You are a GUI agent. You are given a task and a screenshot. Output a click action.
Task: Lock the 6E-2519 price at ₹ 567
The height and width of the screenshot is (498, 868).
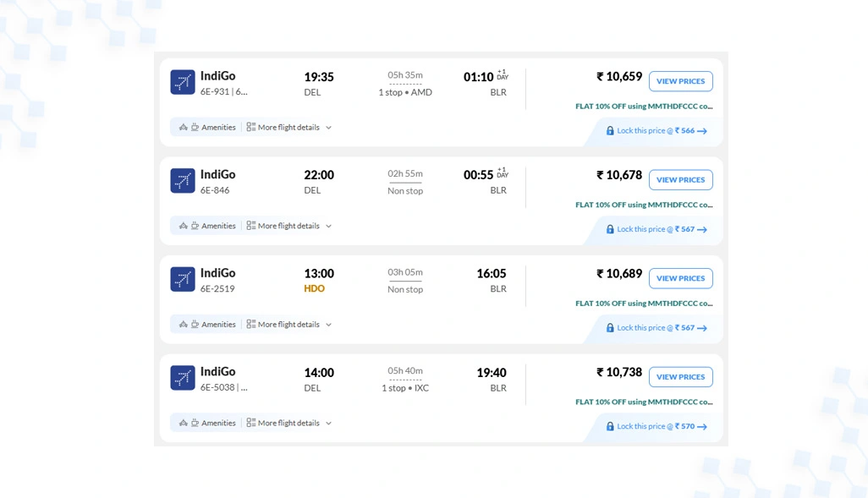656,327
